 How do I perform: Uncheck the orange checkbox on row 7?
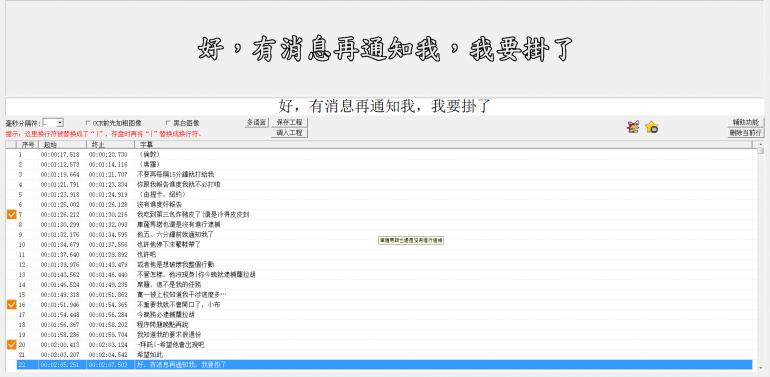(x=12, y=215)
